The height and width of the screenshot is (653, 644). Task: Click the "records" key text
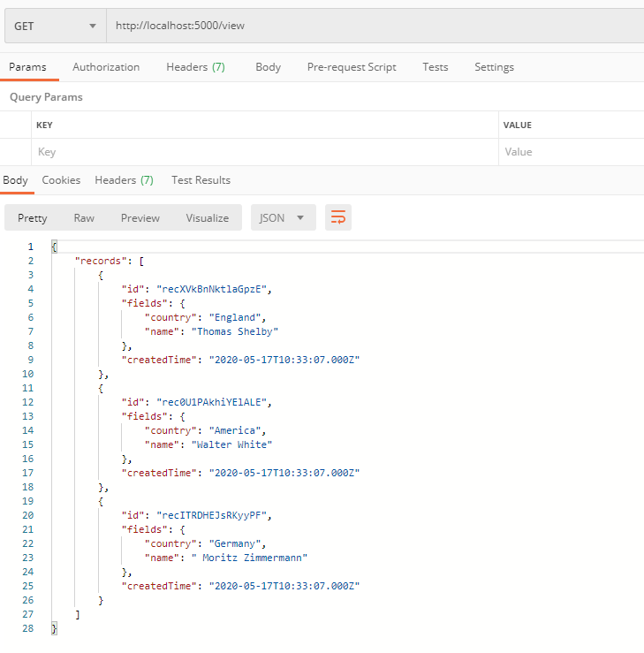click(101, 262)
